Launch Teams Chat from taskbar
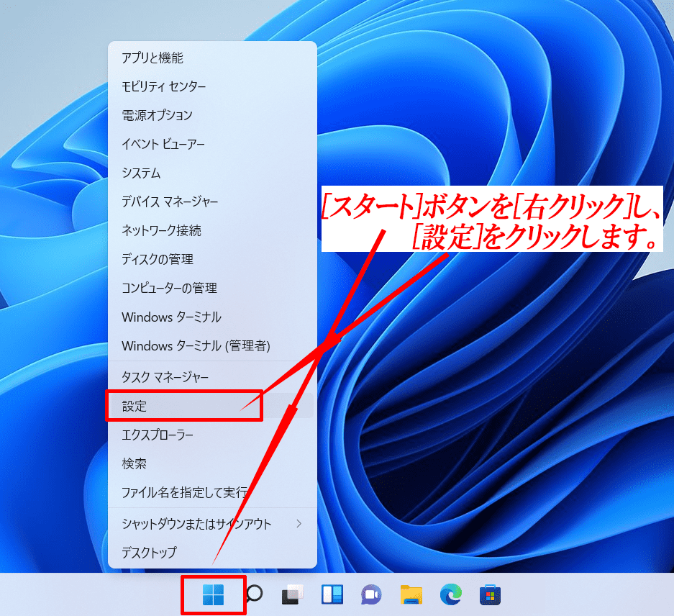Image resolution: width=674 pixels, height=616 pixels. [x=371, y=594]
